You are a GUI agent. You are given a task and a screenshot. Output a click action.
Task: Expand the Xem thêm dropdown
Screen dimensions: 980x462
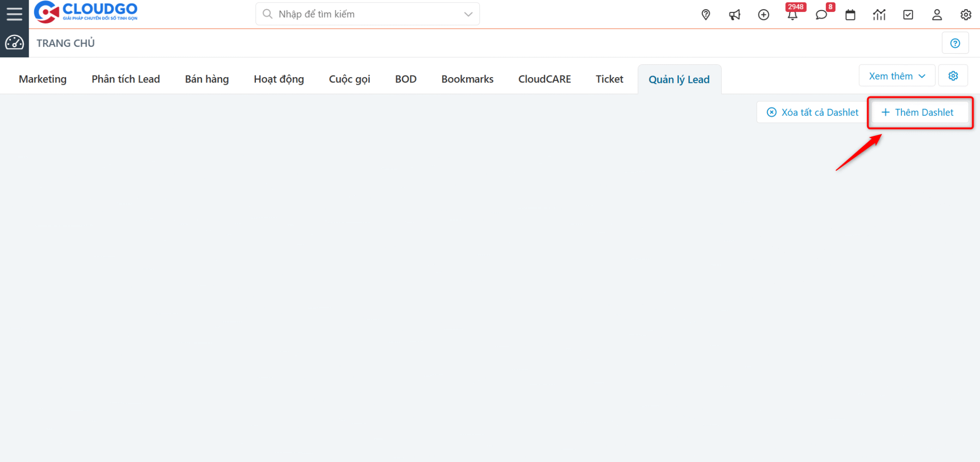(x=897, y=76)
